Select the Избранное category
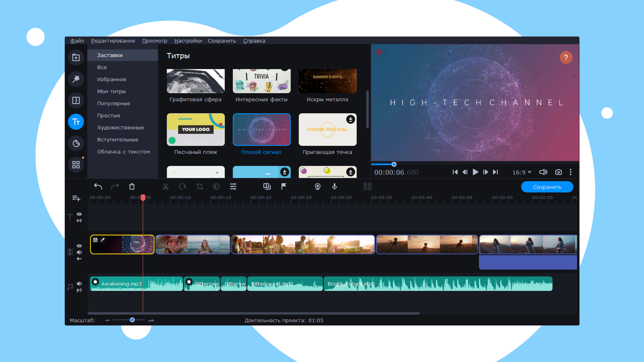This screenshot has width=644, height=362. coord(122,79)
